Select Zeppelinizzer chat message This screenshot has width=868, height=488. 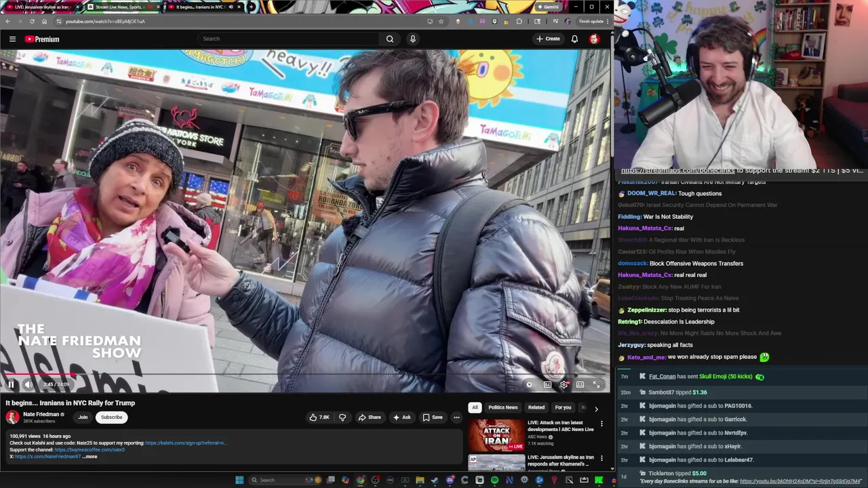pos(679,310)
